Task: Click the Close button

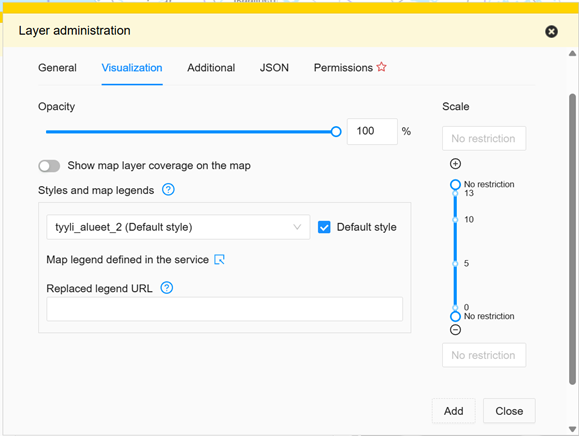Action: click(509, 411)
